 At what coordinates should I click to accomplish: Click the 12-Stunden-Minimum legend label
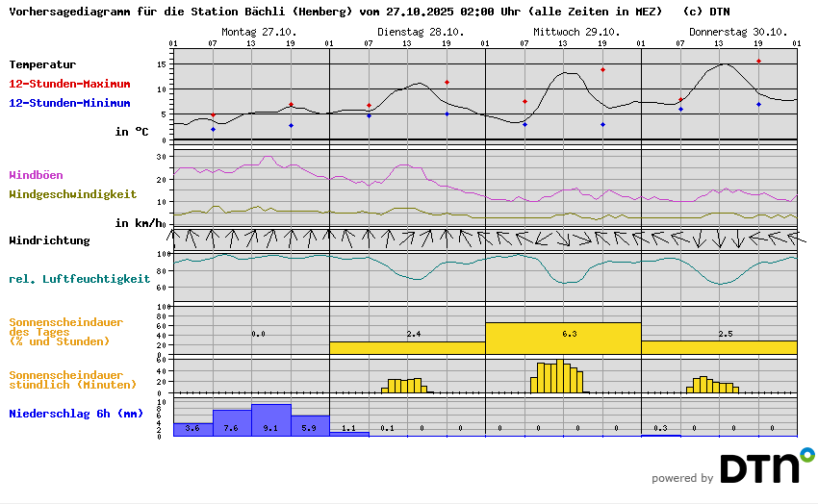tap(69, 103)
